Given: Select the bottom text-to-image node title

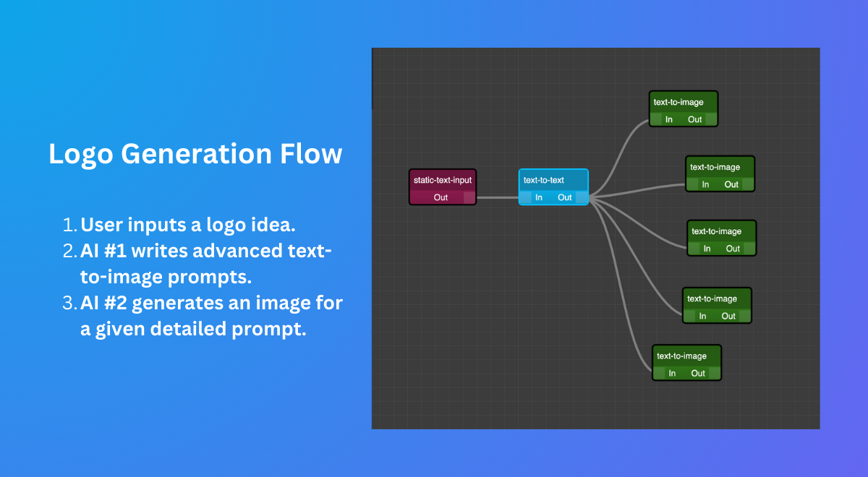Looking at the screenshot, I should pyautogui.click(x=681, y=356).
